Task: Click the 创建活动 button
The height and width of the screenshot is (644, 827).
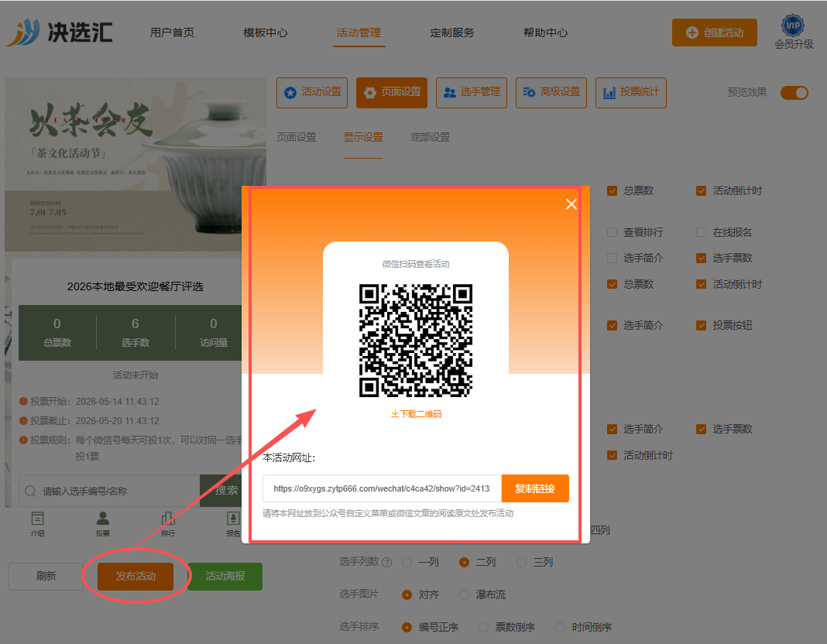Action: click(714, 33)
